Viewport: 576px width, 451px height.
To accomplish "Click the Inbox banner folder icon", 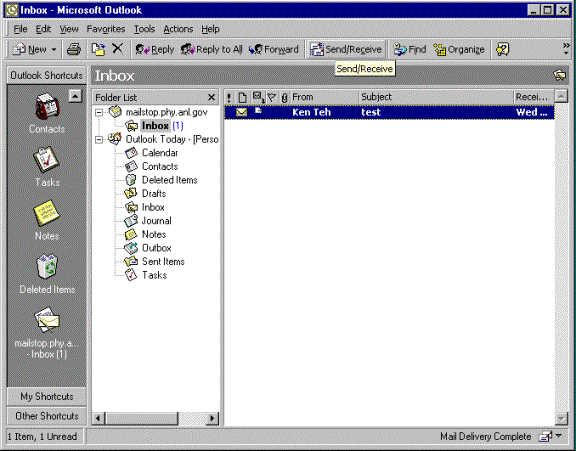I will pos(560,75).
